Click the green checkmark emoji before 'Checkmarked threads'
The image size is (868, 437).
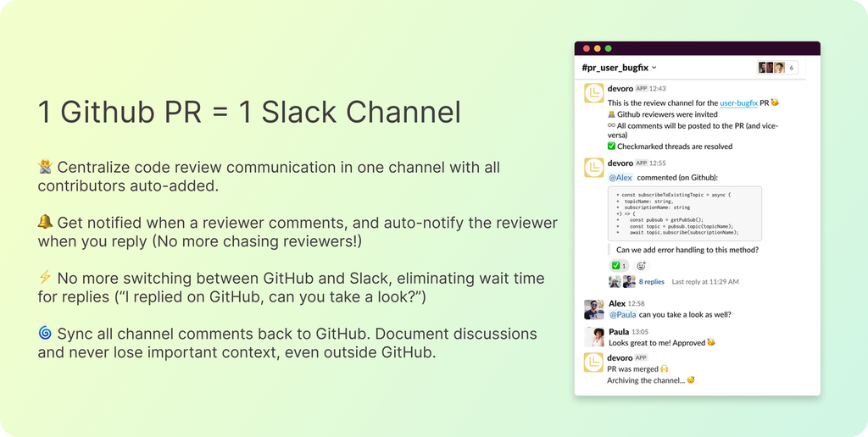[x=611, y=146]
